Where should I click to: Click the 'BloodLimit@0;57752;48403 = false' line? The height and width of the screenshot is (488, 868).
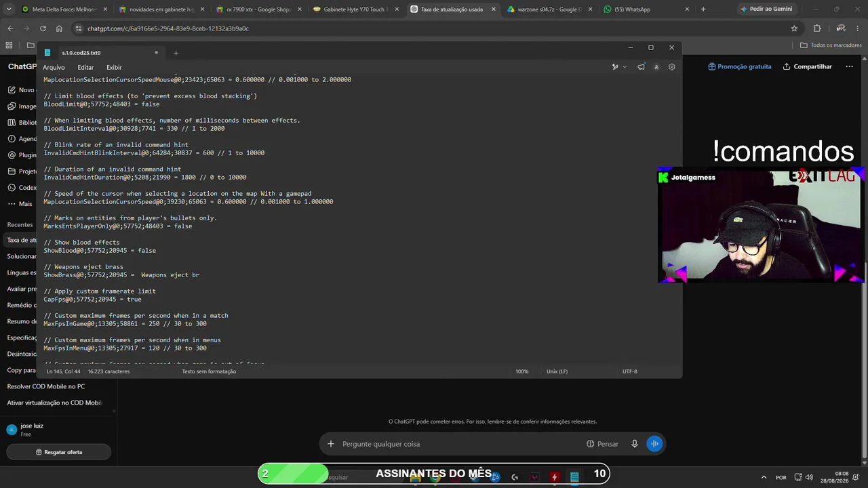point(102,104)
